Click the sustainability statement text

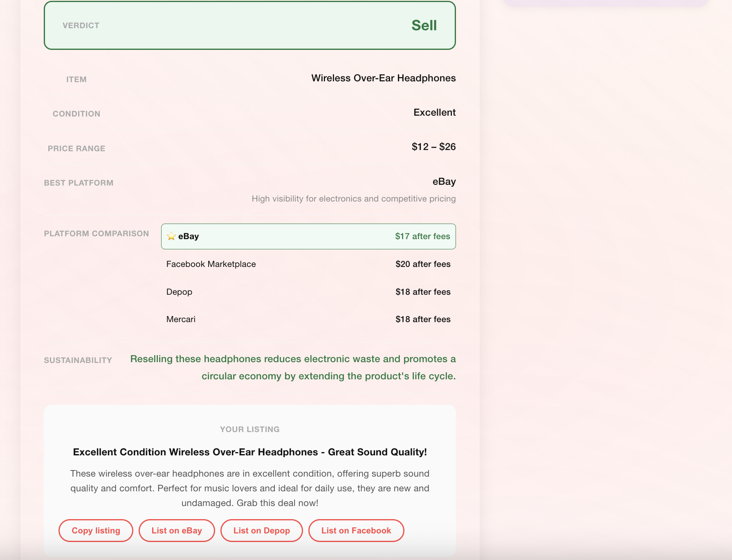coord(293,367)
